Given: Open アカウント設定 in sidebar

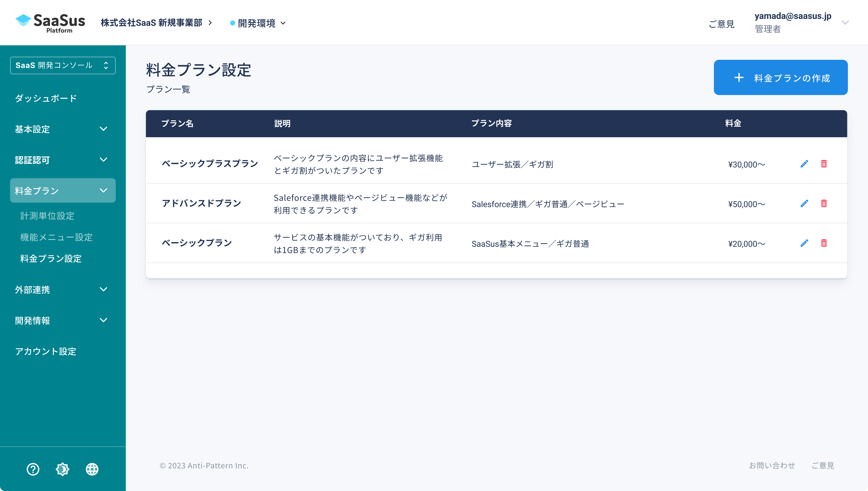Looking at the screenshot, I should pyautogui.click(x=46, y=351).
